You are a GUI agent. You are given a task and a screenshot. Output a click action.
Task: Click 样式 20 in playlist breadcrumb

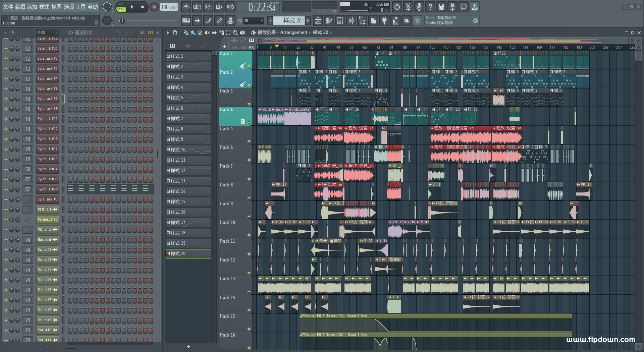coord(320,33)
